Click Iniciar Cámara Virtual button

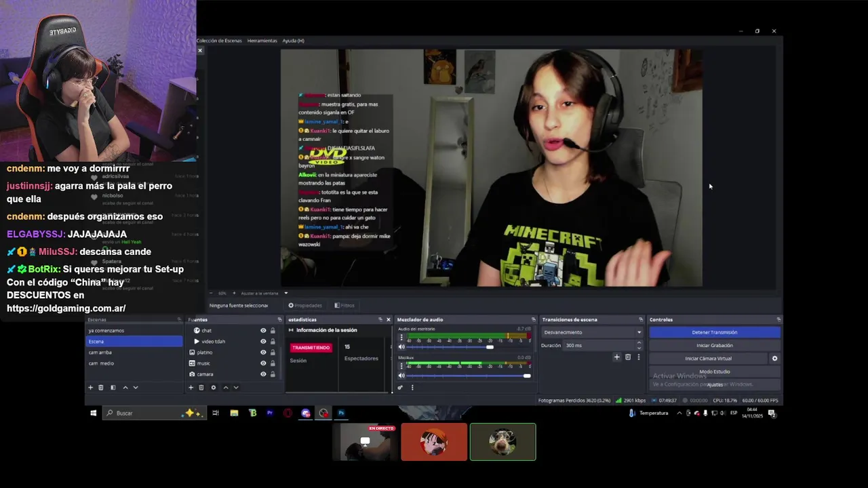click(708, 359)
